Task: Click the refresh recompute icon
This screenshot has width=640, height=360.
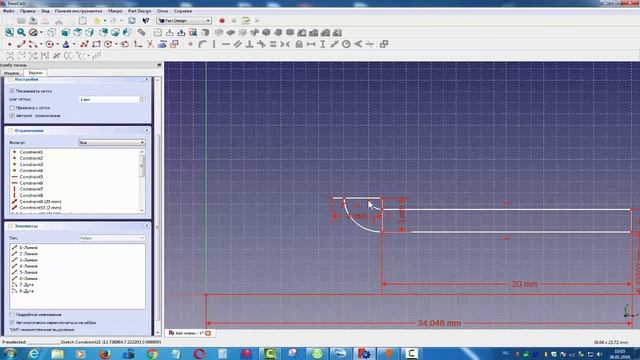Action: pyautogui.click(x=132, y=20)
